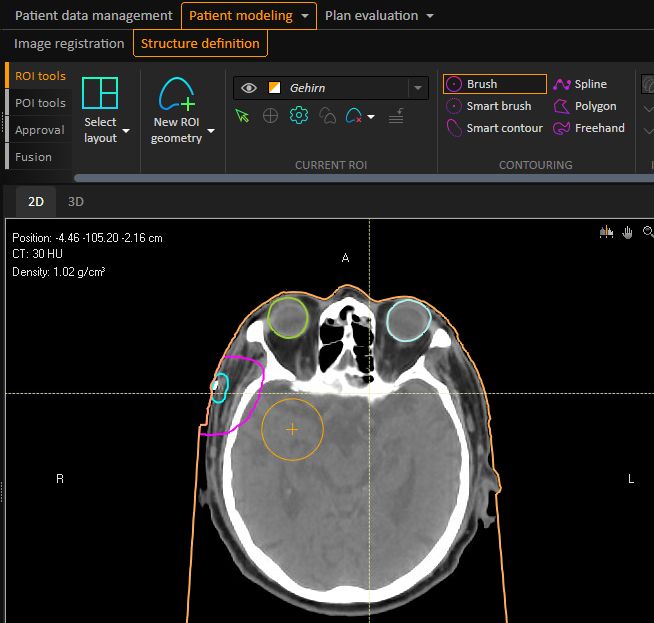Image resolution: width=654 pixels, height=623 pixels.
Task: Switch to the POI tools panel
Action: pyautogui.click(x=40, y=103)
